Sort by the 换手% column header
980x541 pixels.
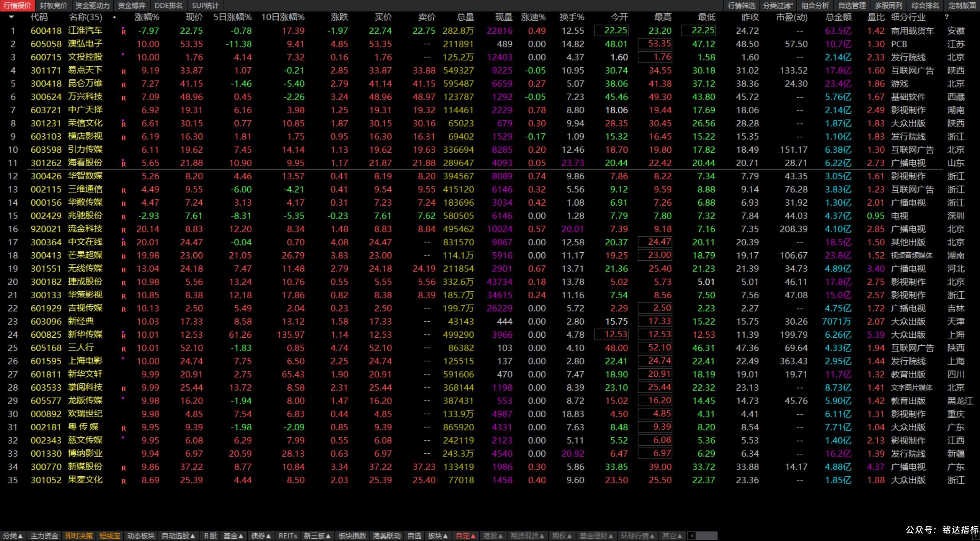point(572,17)
